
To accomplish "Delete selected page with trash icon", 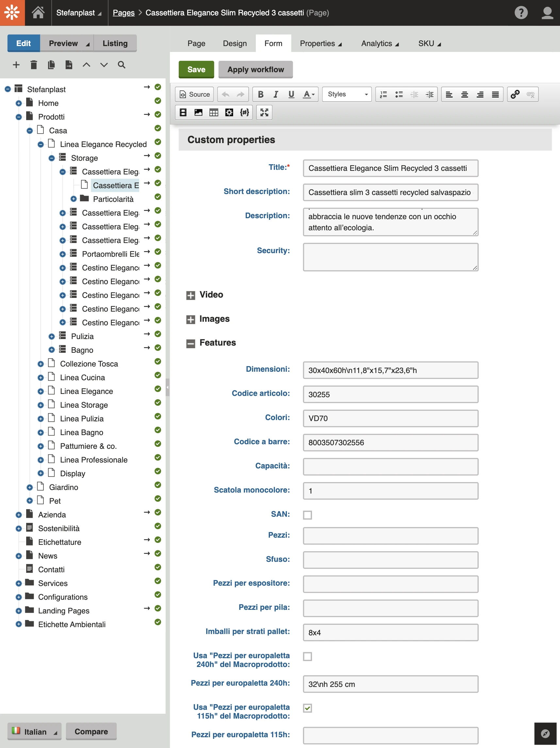I will click(x=33, y=65).
